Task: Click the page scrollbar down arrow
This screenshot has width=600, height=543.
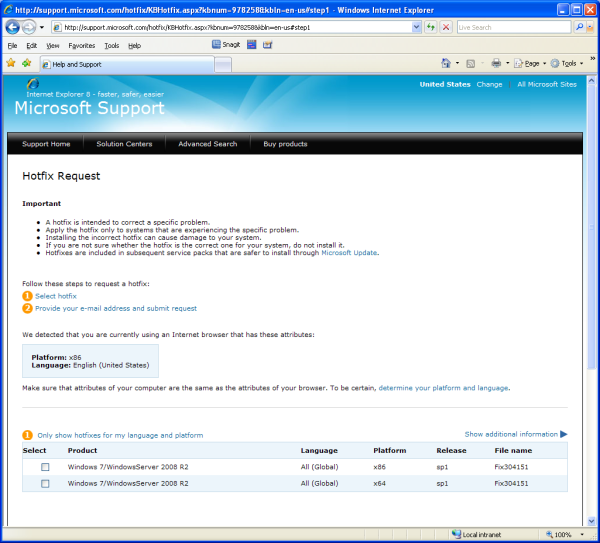Action: [591, 521]
